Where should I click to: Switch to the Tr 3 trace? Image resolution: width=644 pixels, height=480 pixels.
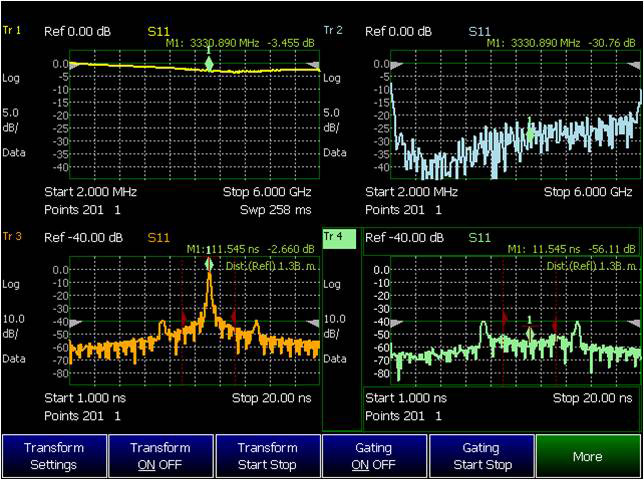point(12,236)
